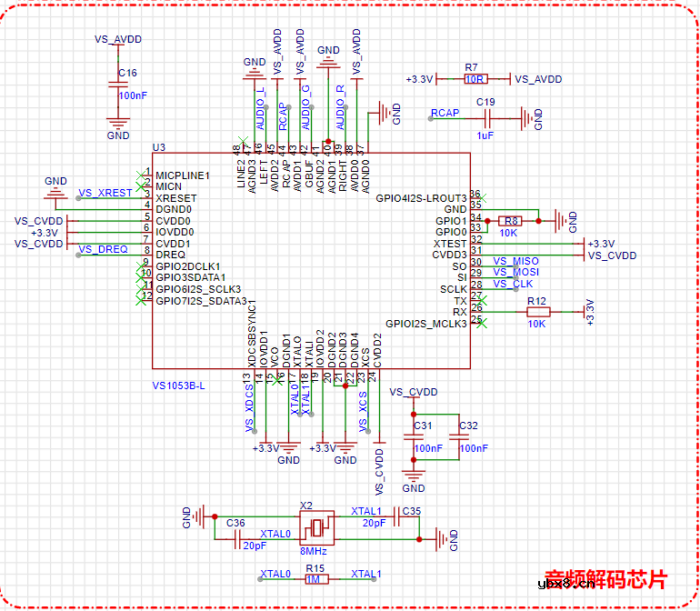700x611 pixels.
Task: Select the RCAP net label beside C19
Action: click(x=445, y=113)
